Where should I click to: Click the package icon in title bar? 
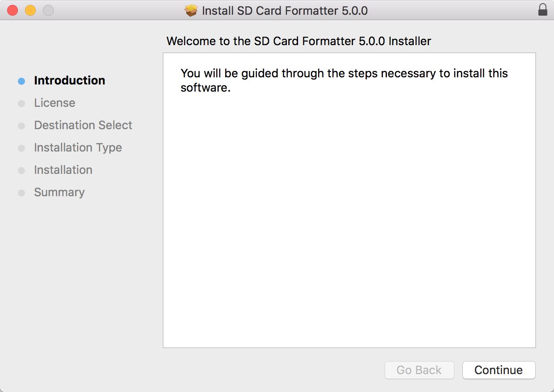click(191, 10)
